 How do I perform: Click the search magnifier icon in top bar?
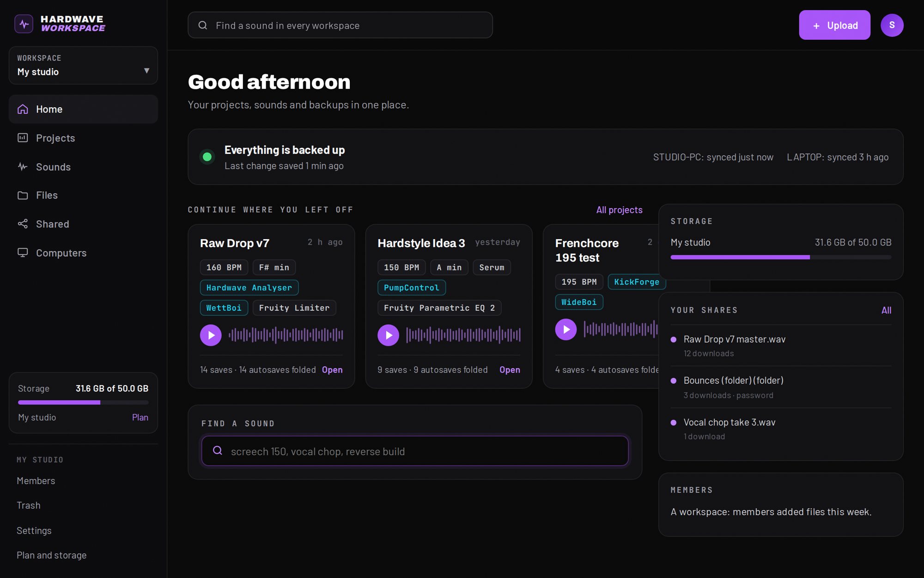coord(202,25)
